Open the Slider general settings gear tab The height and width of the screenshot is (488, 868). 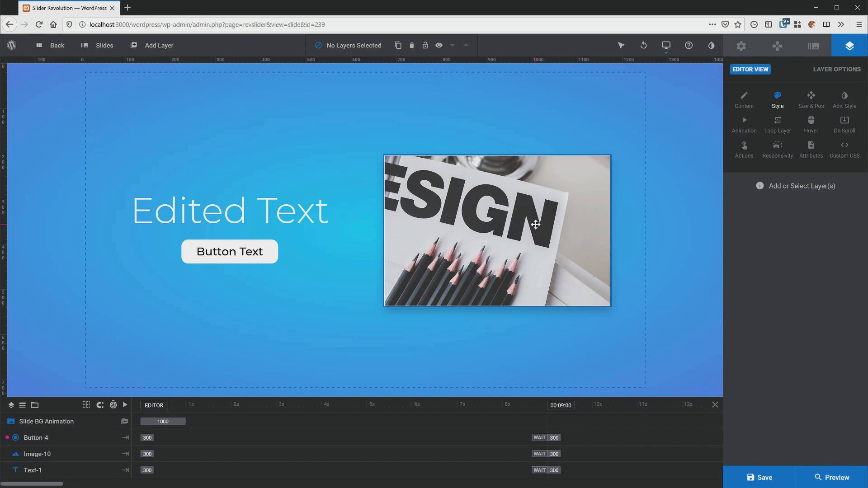pyautogui.click(x=741, y=46)
